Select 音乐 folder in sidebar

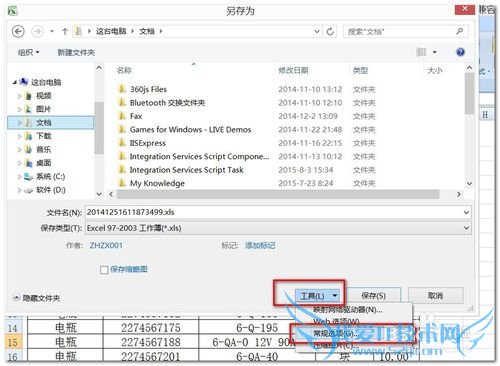click(43, 149)
